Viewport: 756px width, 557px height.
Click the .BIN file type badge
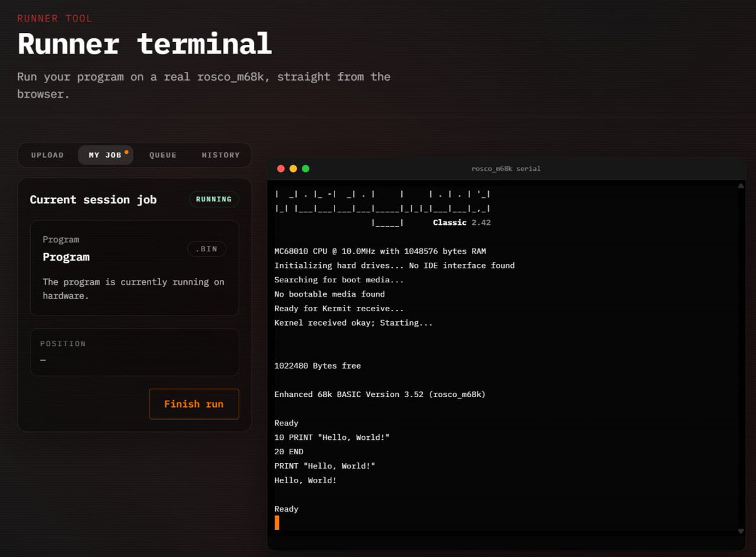click(207, 249)
